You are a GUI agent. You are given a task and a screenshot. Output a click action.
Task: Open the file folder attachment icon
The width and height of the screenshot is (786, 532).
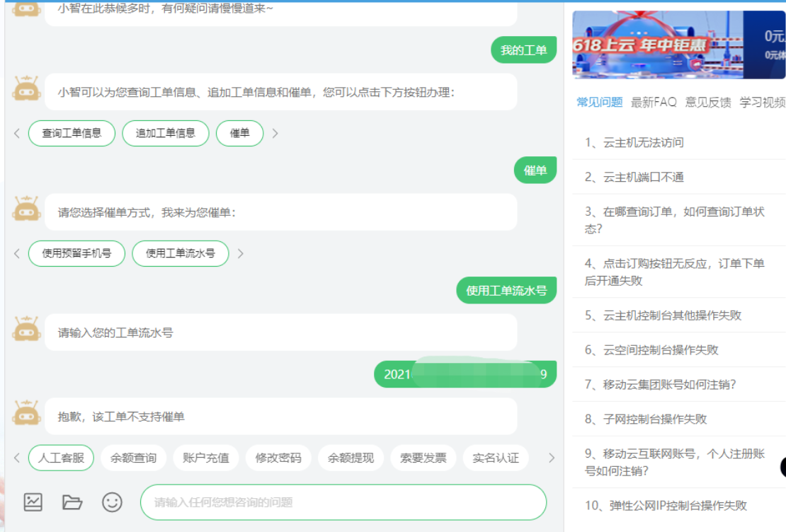click(72, 502)
